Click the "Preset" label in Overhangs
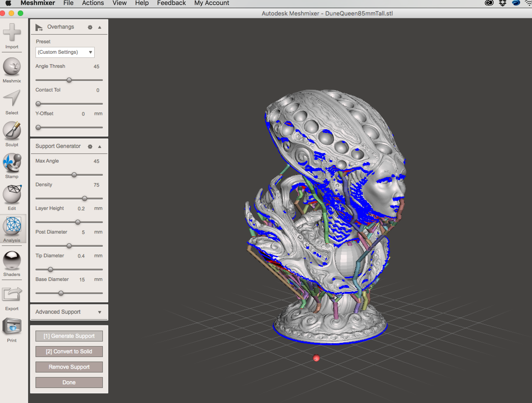Screen dimensions: 532x403 coord(43,42)
